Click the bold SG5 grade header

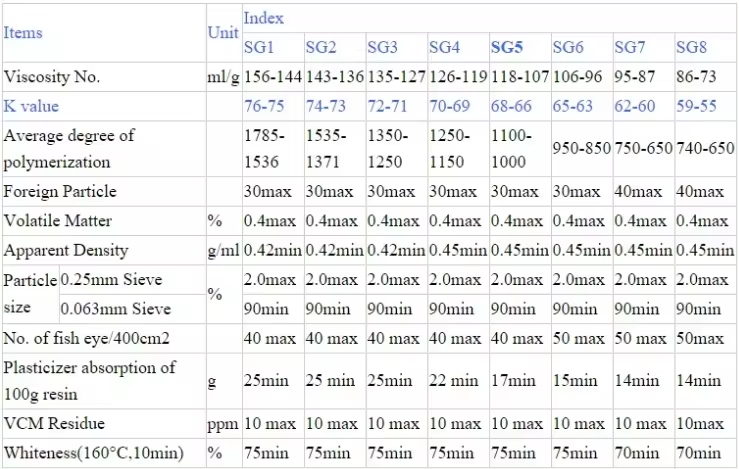click(x=507, y=47)
